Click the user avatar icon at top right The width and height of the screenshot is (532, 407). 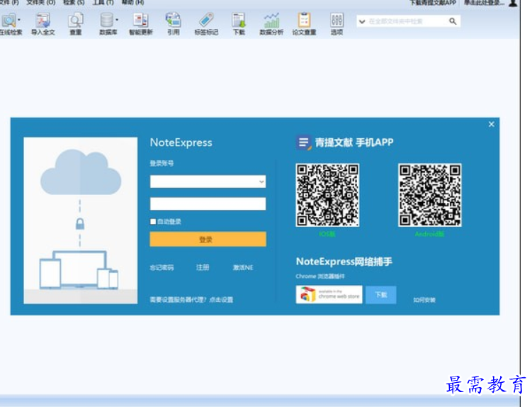point(513,3)
